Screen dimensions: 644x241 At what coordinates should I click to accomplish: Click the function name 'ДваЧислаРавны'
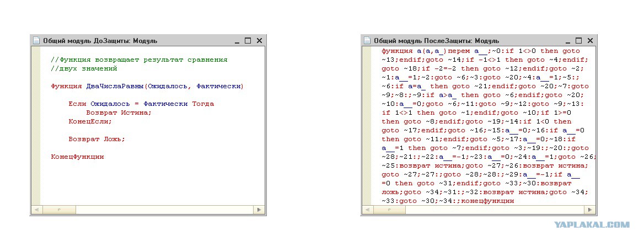[115, 86]
